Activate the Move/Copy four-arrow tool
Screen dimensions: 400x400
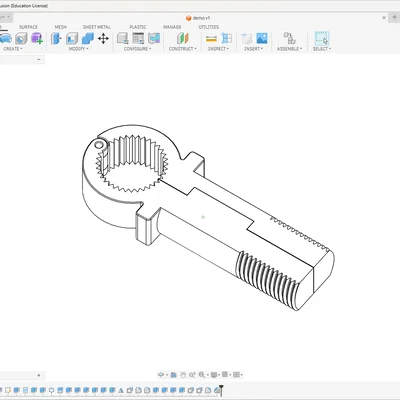[103, 39]
